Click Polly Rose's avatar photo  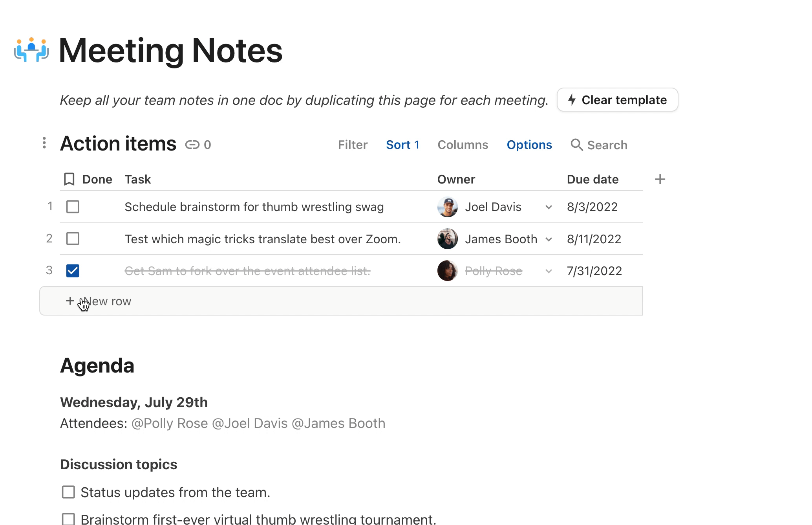click(448, 271)
